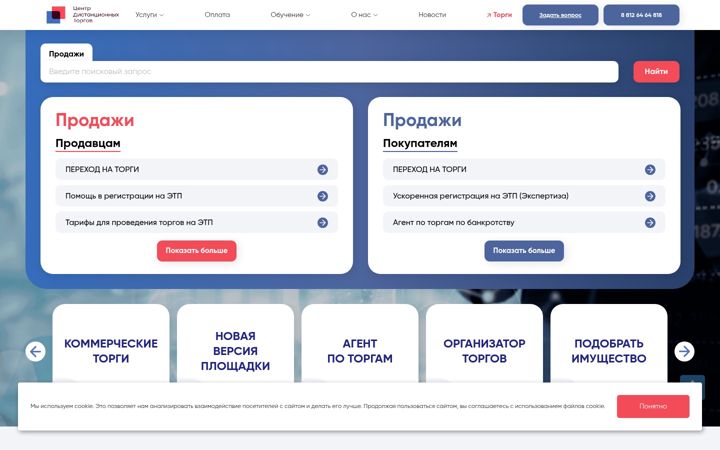
Task: Expand the Обучение dropdown menu
Action: point(290,15)
